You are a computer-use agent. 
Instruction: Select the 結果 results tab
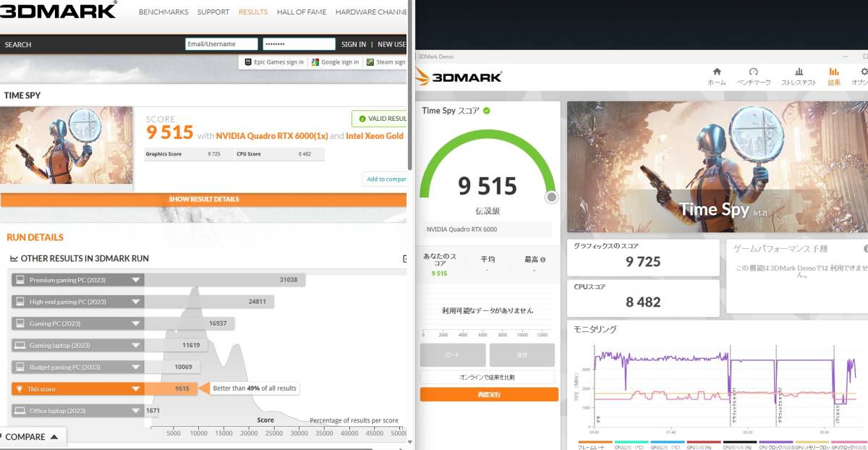(x=834, y=76)
